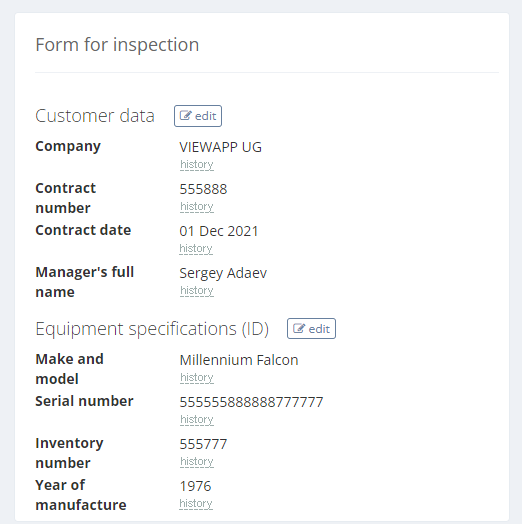Show history for Year of manufacture 1976
Screen dimensions: 522x524
[x=196, y=504]
